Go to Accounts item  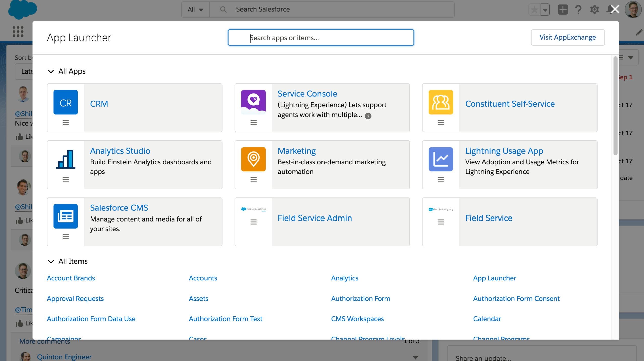[203, 278]
